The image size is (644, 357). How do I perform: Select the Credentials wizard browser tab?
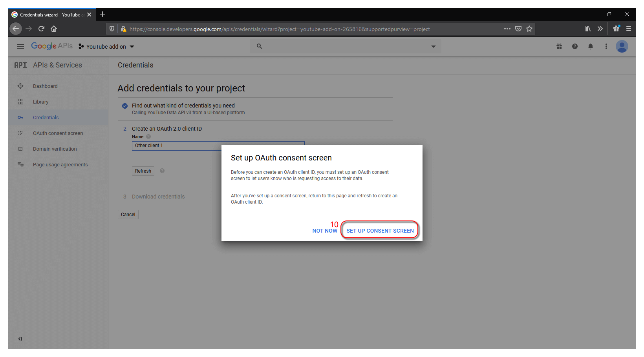pos(52,15)
